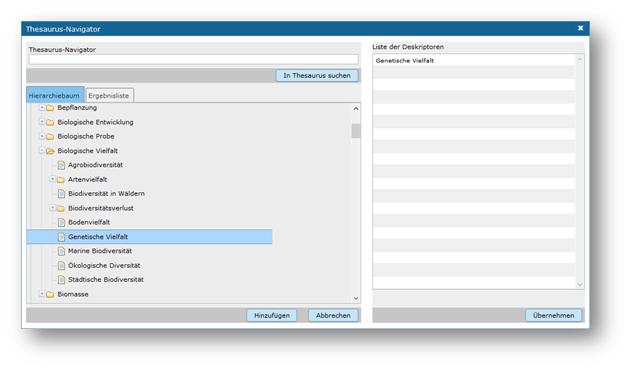Expand the Bepflanzung node

click(42, 108)
